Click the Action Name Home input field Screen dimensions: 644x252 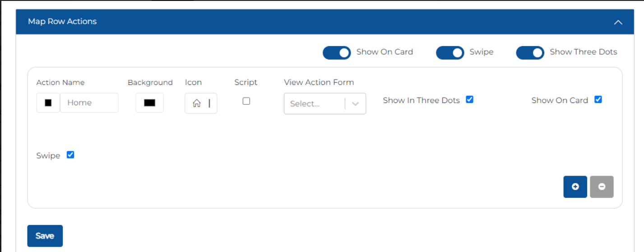pyautogui.click(x=89, y=103)
